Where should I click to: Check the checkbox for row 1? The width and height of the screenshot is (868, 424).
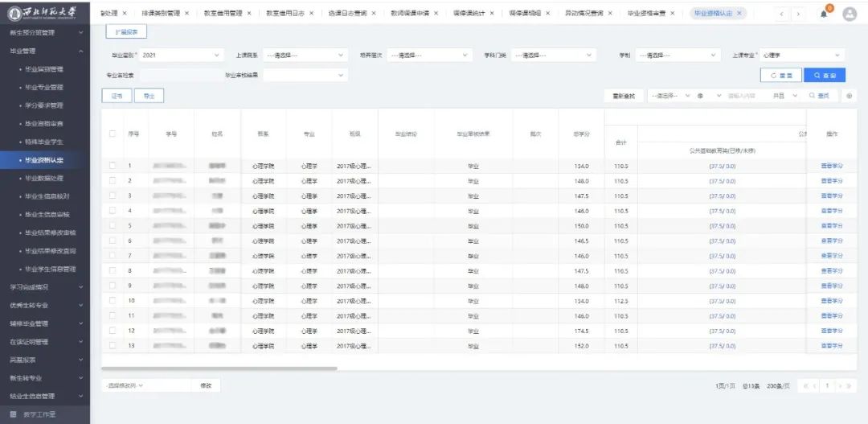tap(113, 166)
